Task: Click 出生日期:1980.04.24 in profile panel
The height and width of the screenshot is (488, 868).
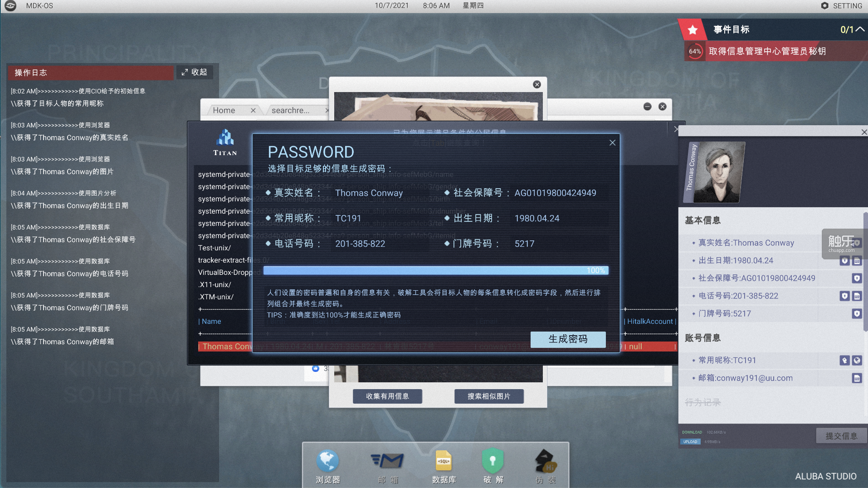Action: pos(736,261)
